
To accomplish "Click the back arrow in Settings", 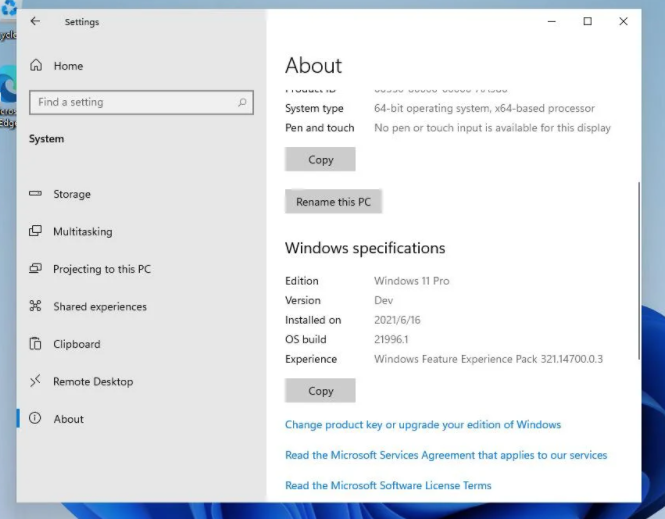I will click(36, 21).
